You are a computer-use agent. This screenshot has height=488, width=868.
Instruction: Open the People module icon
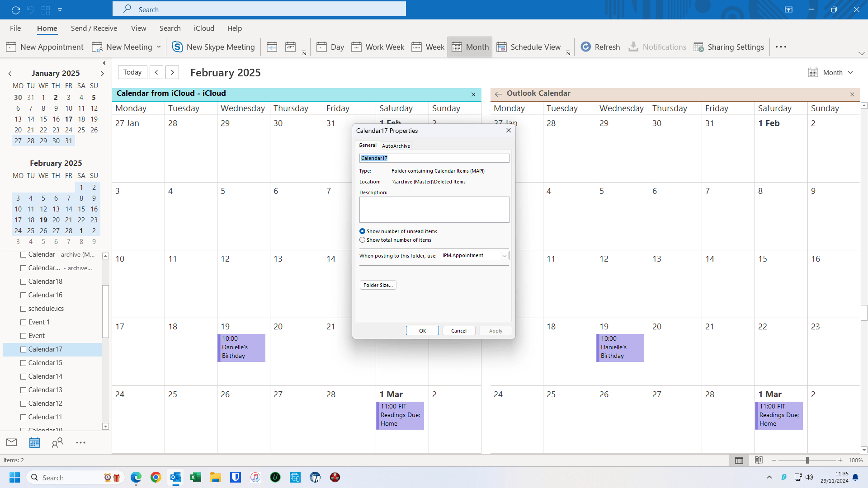(x=57, y=442)
